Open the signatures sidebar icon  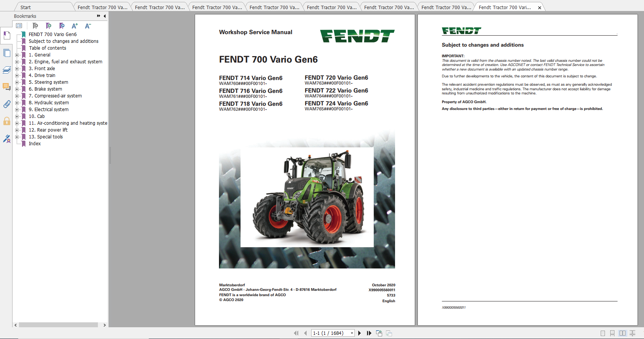click(6, 139)
